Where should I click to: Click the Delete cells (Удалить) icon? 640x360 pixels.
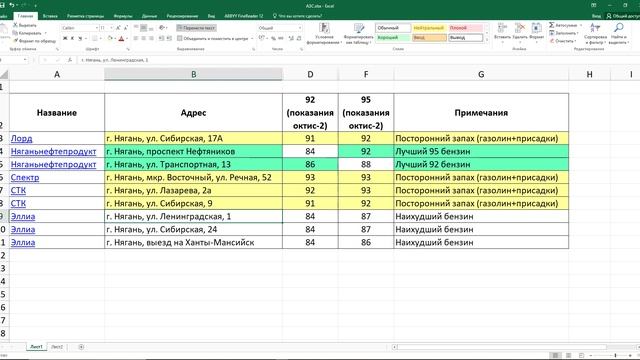(x=520, y=28)
